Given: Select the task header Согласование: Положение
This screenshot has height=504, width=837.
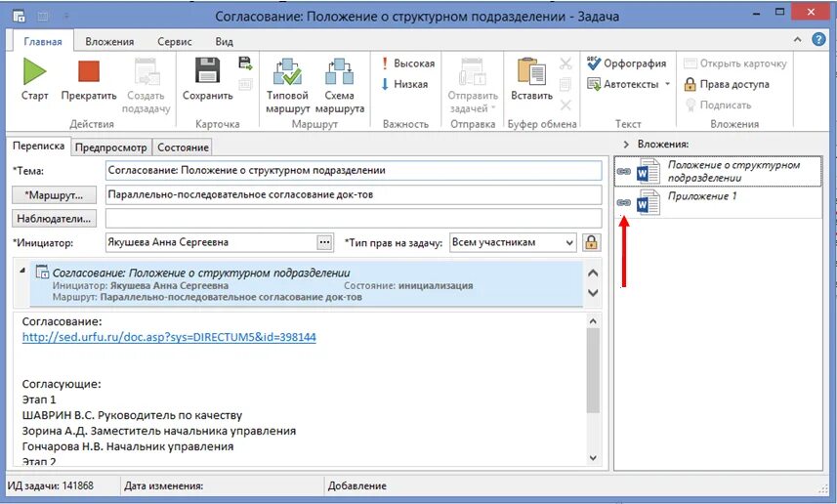Looking at the screenshot, I should click(x=307, y=283).
